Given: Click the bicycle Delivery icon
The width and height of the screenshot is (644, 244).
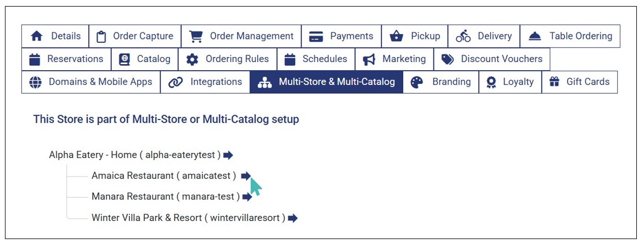Looking at the screenshot, I should (463, 36).
